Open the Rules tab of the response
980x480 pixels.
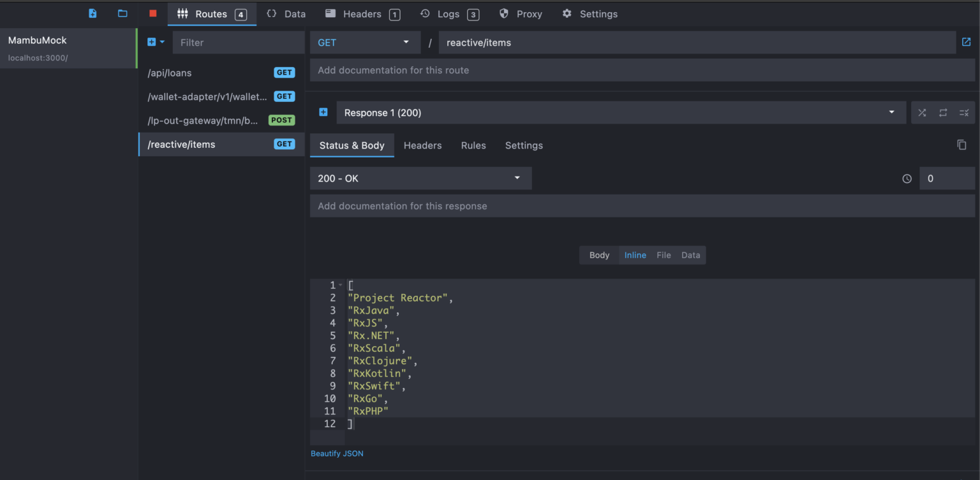pyautogui.click(x=473, y=145)
